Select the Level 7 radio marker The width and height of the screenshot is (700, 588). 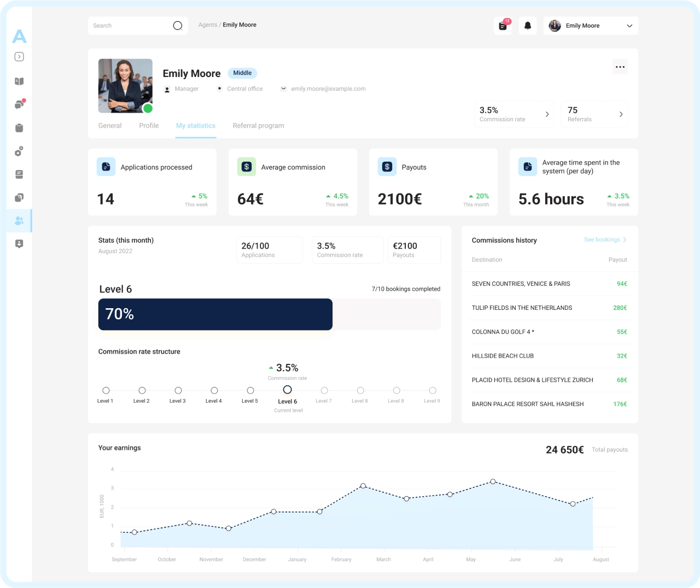point(324,390)
